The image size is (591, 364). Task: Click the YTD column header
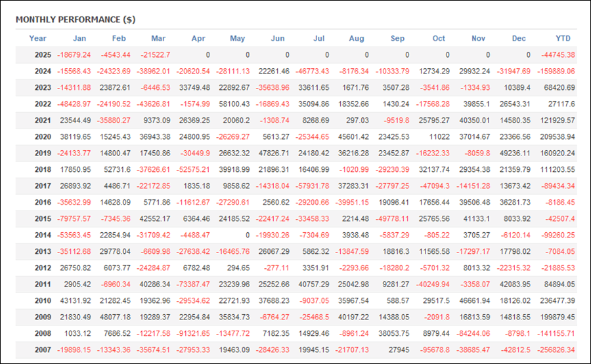coord(563,39)
